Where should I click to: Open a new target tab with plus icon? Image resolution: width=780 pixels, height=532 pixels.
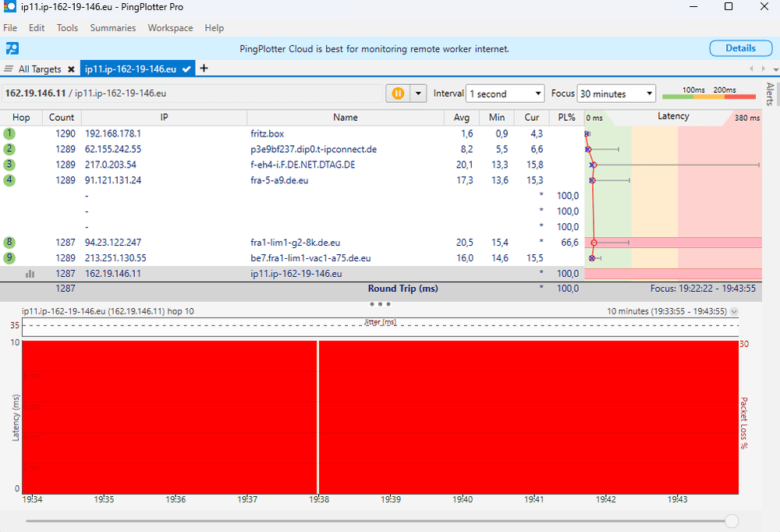(204, 69)
